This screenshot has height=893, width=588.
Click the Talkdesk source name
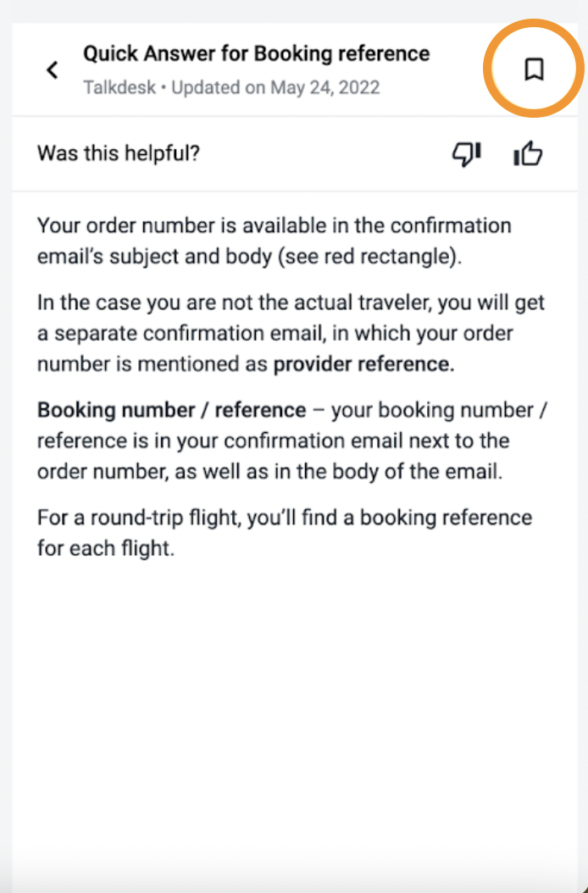[119, 88]
